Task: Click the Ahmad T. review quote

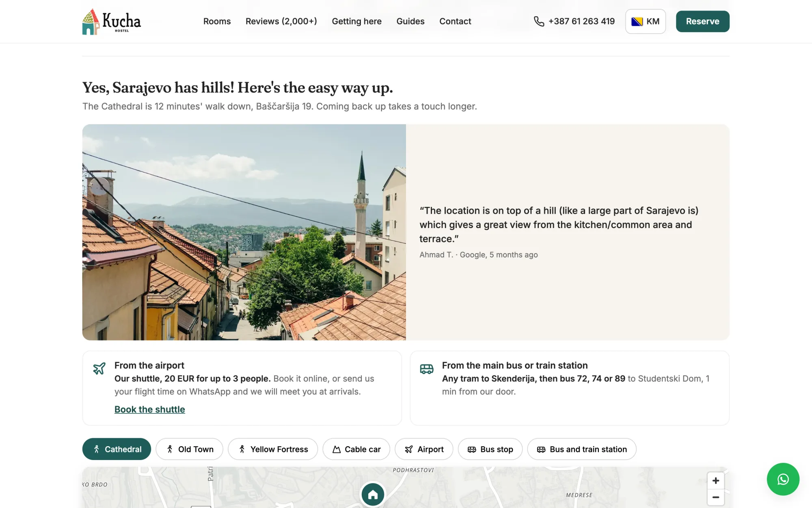Action: click(559, 225)
